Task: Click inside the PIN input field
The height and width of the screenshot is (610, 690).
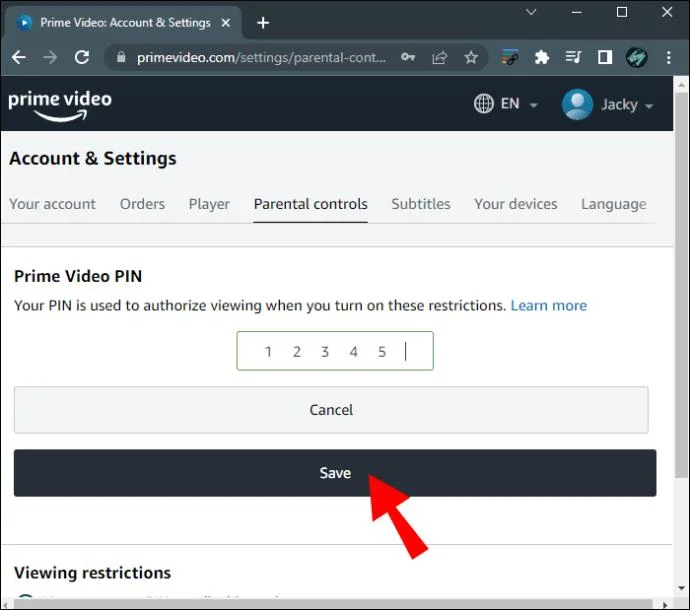Action: [x=335, y=351]
